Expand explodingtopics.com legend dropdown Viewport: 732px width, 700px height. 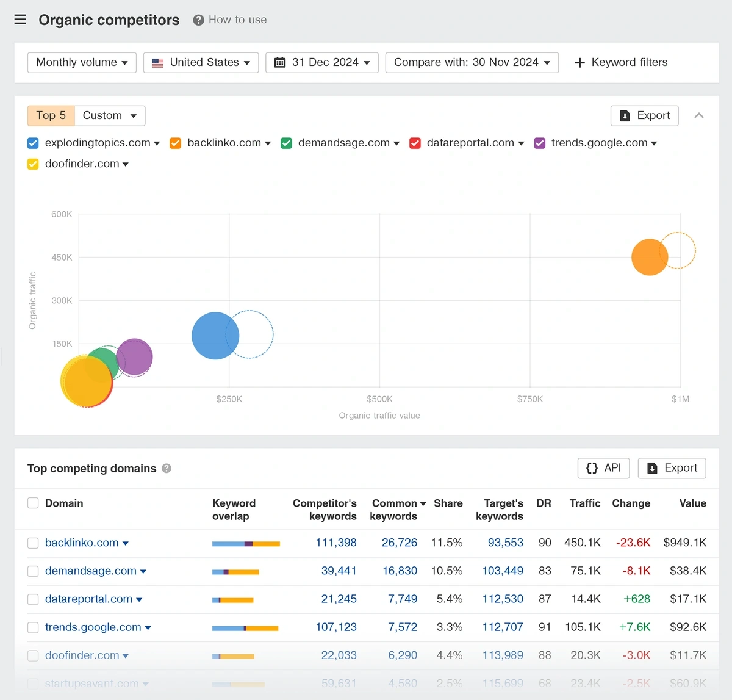157,143
